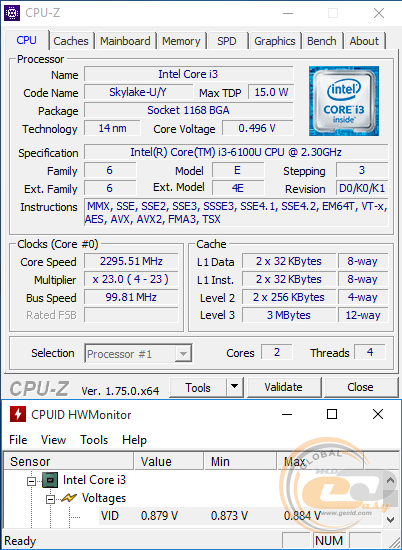The image size is (402, 550).
Task: Click the Close button in CPU-Z
Action: point(360,387)
